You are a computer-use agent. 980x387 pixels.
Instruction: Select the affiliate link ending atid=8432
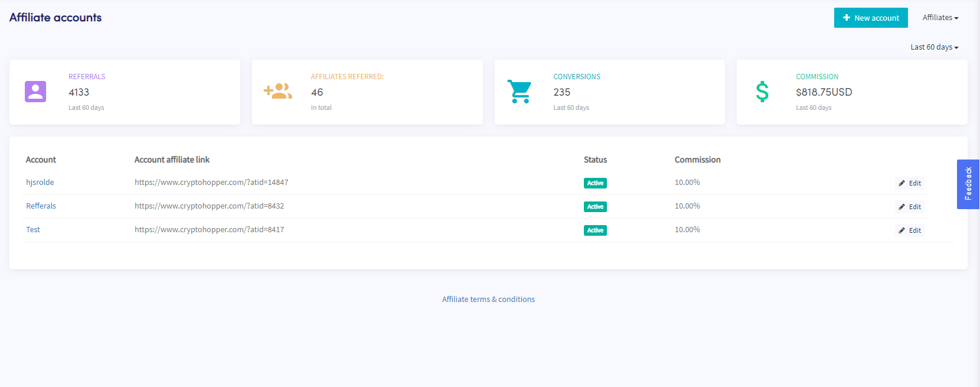point(210,206)
